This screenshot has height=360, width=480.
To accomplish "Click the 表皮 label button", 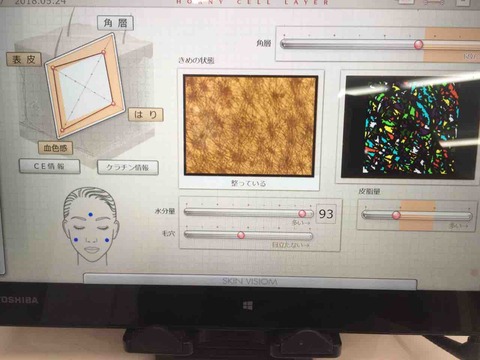I will pos(24,59).
